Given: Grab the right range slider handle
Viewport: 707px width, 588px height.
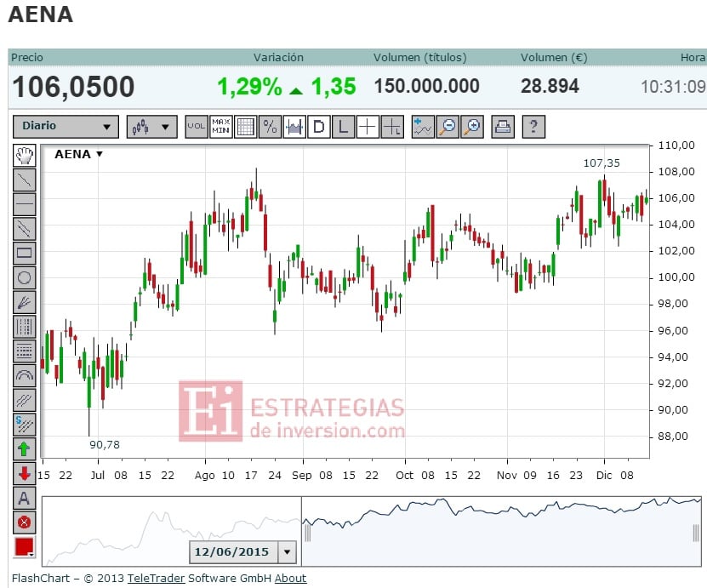Looking at the screenshot, I should click(x=696, y=533).
